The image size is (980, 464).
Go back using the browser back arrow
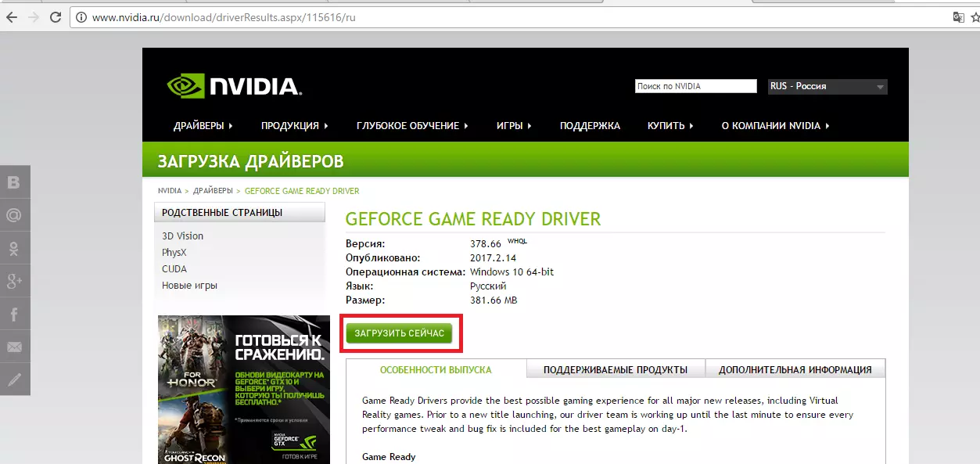pos(12,16)
